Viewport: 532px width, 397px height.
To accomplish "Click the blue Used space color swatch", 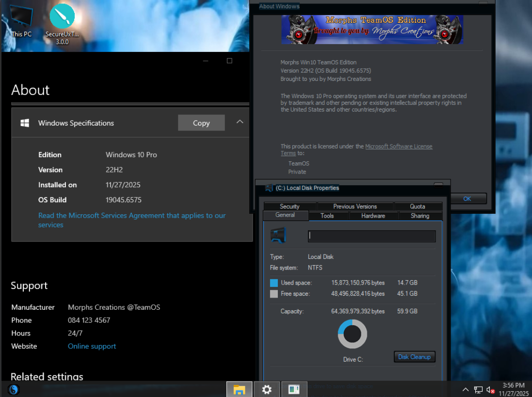I will pos(274,283).
